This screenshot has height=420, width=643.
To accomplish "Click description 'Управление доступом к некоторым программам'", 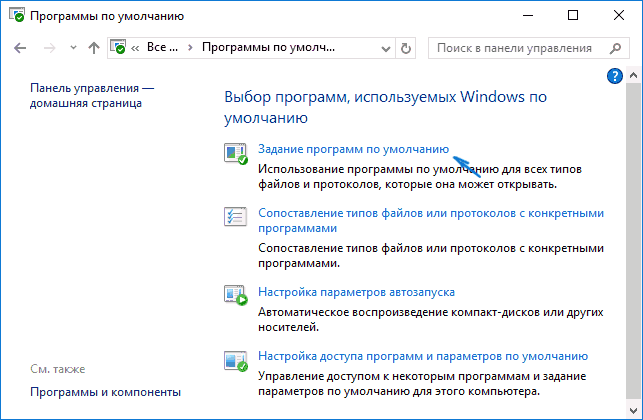I will point(422,384).
